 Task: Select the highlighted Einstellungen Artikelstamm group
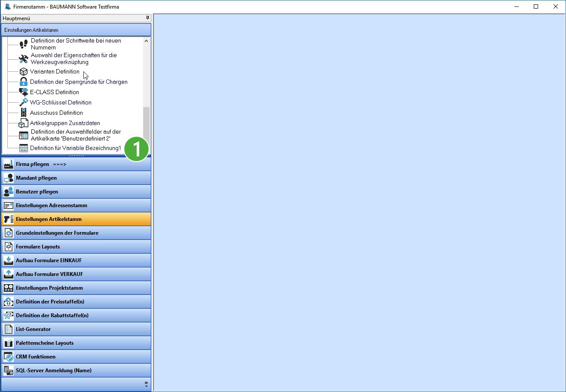[76, 219]
